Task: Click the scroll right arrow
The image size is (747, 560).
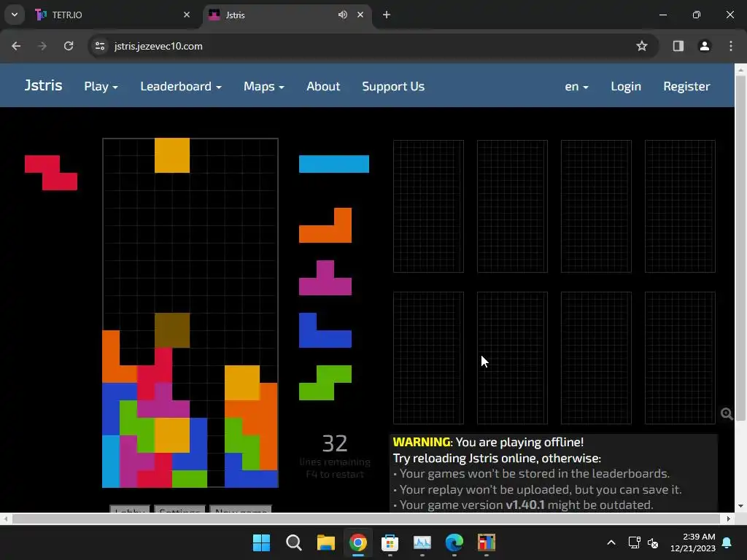Action: point(729,518)
